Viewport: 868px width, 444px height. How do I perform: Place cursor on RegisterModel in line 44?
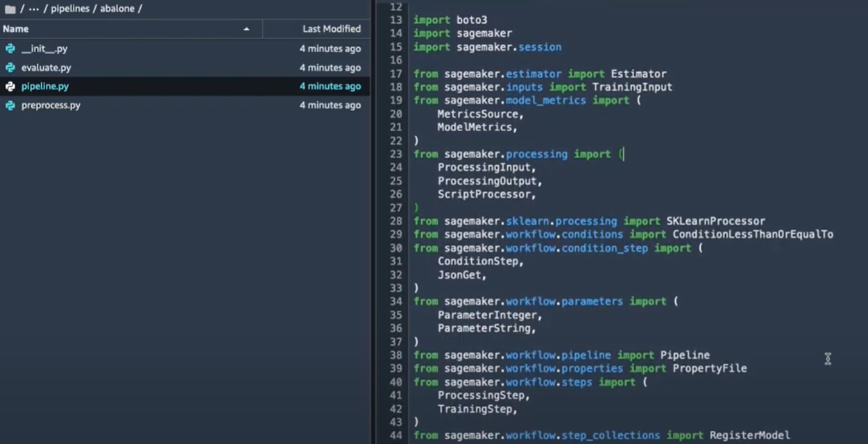point(749,436)
